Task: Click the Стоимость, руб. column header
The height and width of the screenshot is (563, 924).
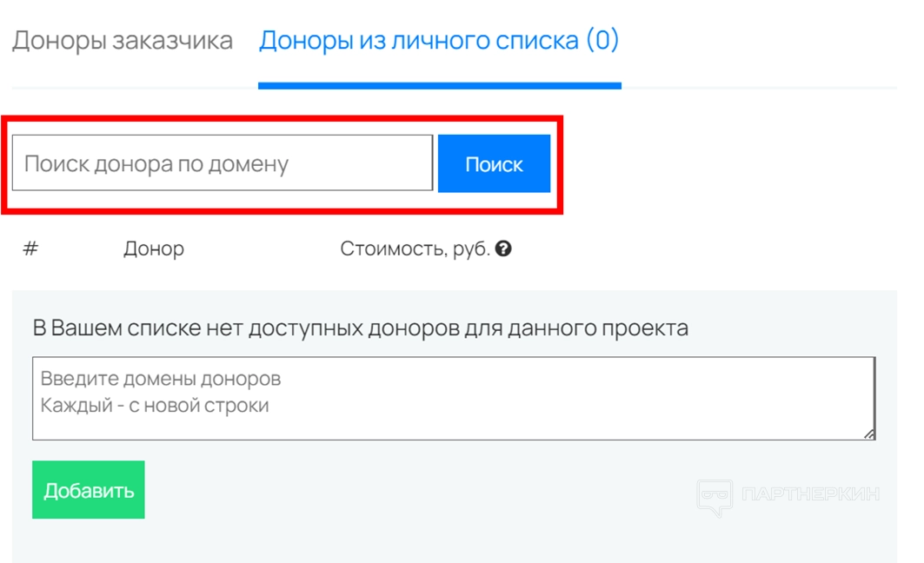Action: coord(415,249)
